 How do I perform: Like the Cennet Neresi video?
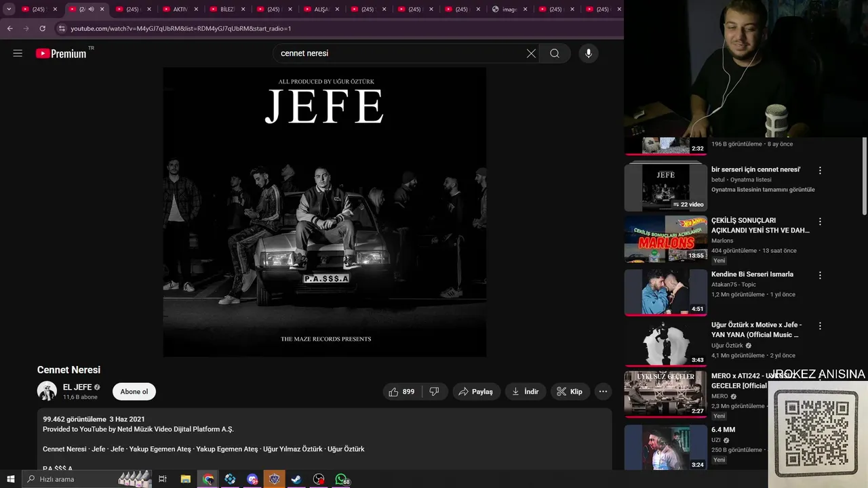pyautogui.click(x=401, y=392)
